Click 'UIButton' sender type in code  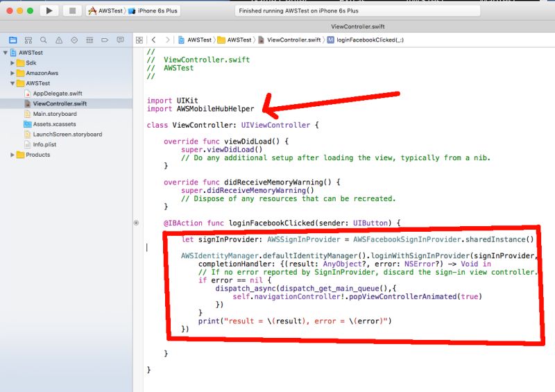[x=370, y=223]
